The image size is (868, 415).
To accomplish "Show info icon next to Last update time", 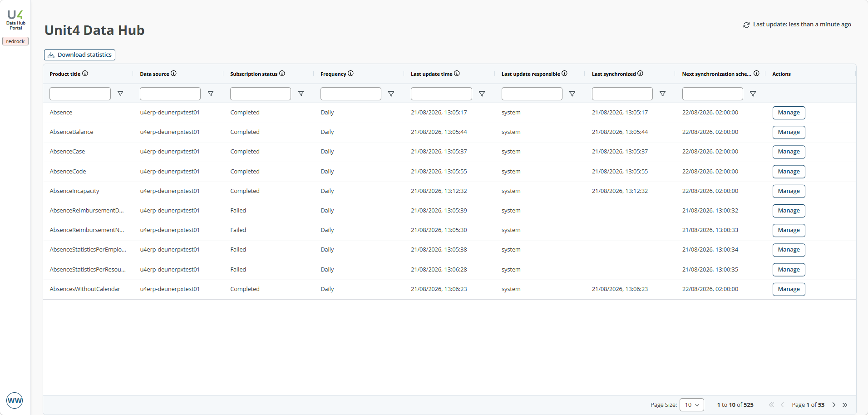I will click(x=457, y=74).
